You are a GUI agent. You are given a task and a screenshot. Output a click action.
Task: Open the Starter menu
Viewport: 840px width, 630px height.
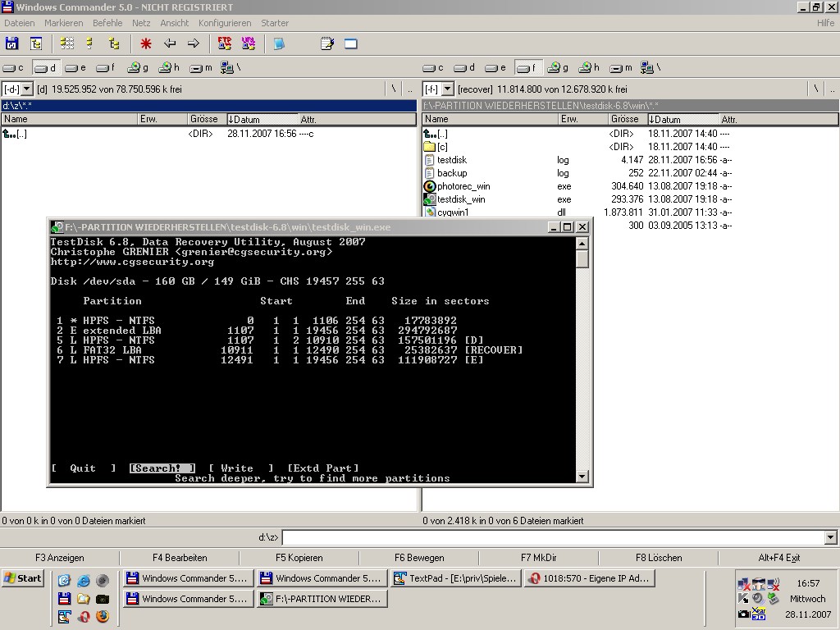[x=275, y=23]
